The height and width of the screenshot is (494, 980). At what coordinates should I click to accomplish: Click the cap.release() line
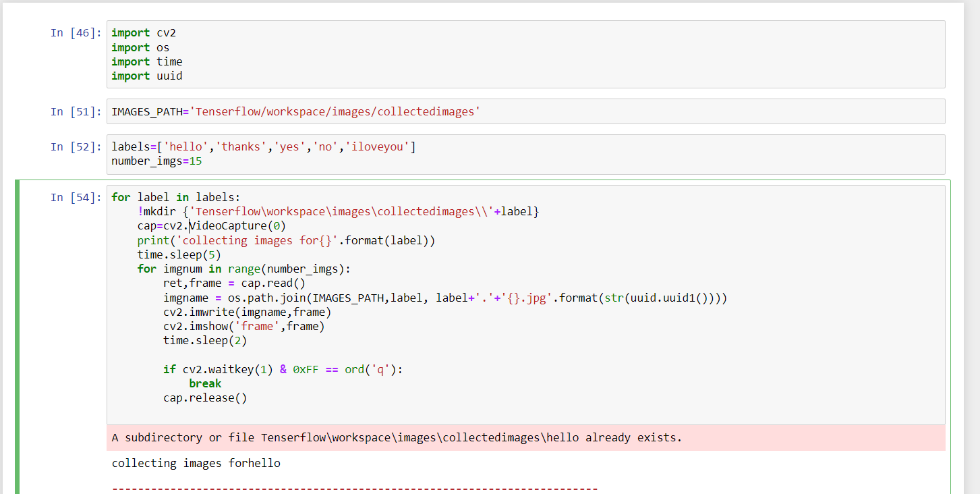coord(205,397)
